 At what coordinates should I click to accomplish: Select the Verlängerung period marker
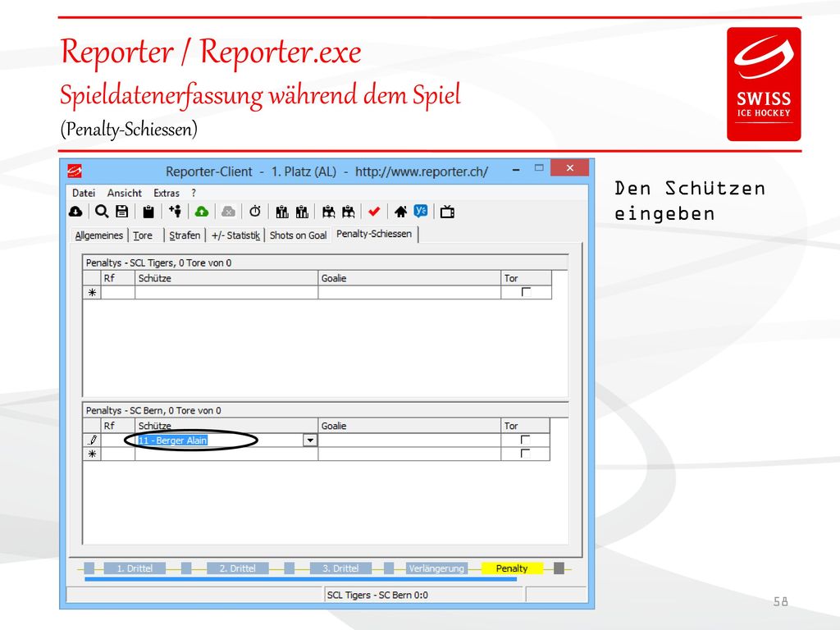(436, 568)
